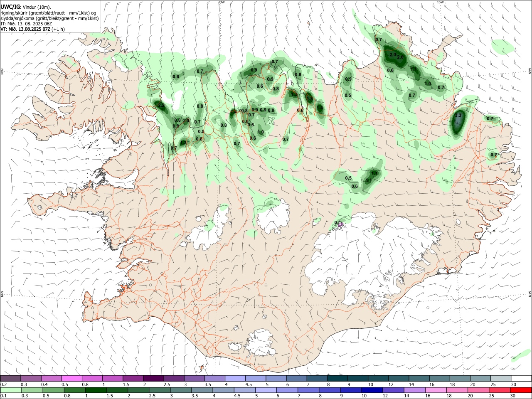Click the 'slydda/snjókoma' legend description line
This screenshot has width=532, height=399.
(x=49, y=18)
